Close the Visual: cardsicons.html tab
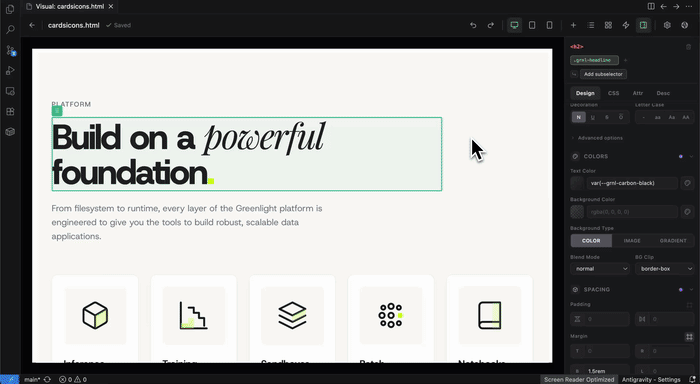700x384 pixels. [111, 6]
